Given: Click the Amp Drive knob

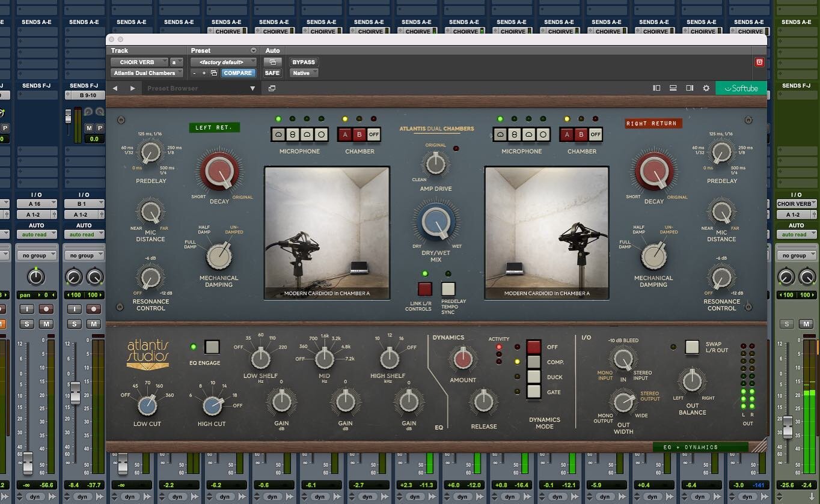Looking at the screenshot, I should pyautogui.click(x=435, y=164).
